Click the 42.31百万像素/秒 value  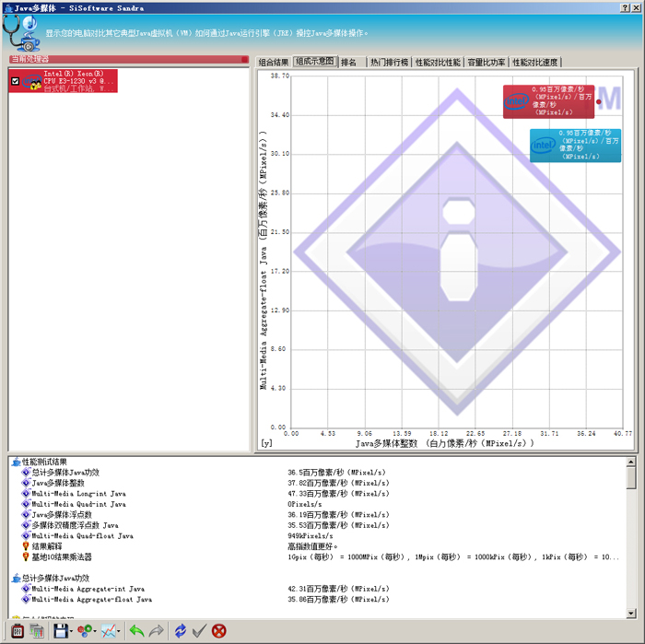338,589
